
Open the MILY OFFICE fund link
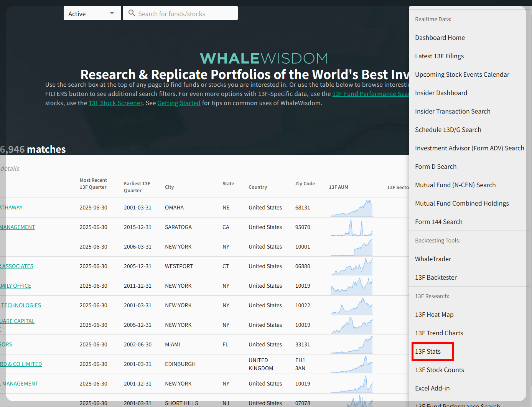click(15, 286)
